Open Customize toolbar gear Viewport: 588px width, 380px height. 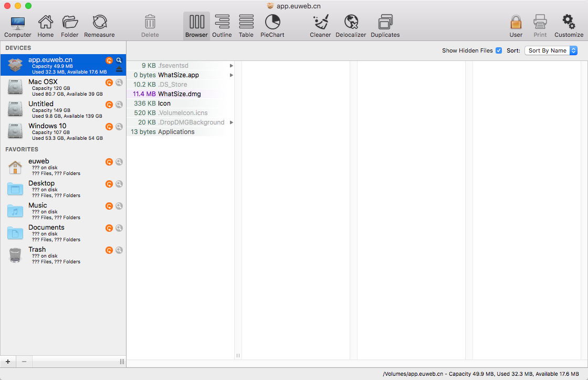569,26
